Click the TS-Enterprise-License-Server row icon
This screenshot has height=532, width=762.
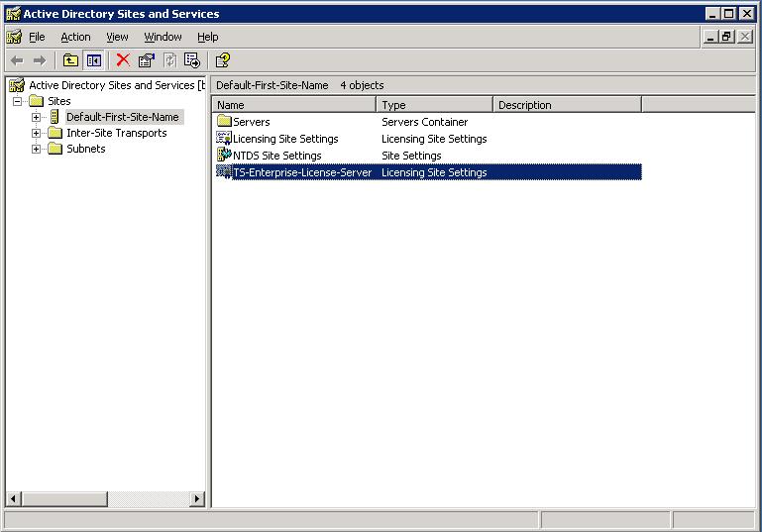coord(224,172)
